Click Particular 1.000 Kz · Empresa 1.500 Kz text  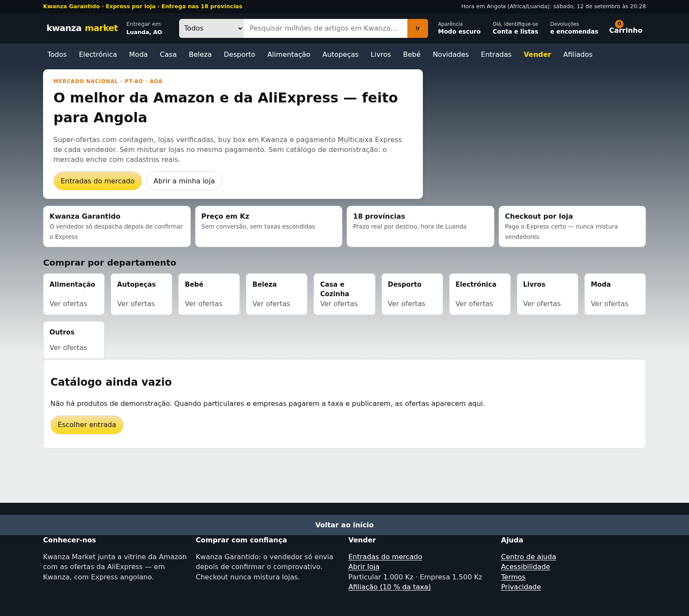415,577
